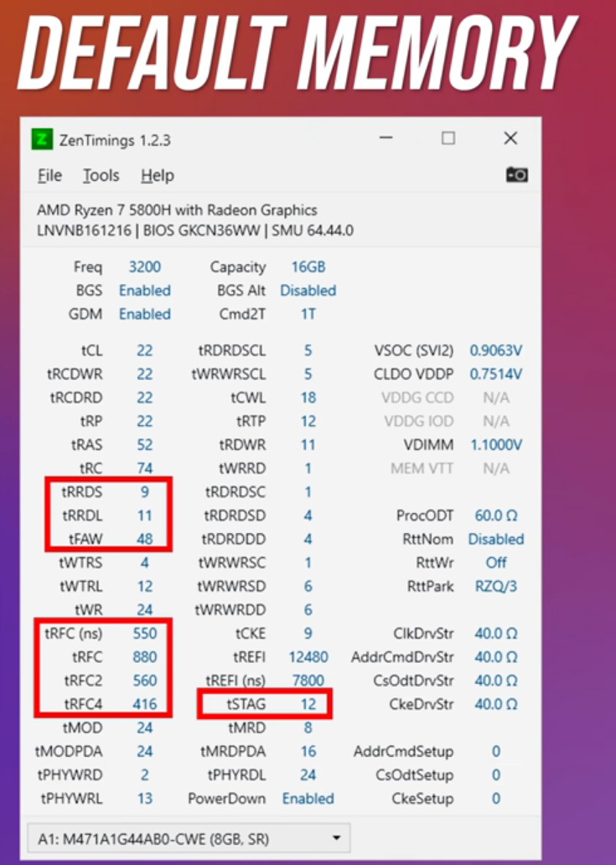This screenshot has width=616, height=865.
Task: Click the CLDO VDDP value 0.7514V
Action: [x=496, y=375]
